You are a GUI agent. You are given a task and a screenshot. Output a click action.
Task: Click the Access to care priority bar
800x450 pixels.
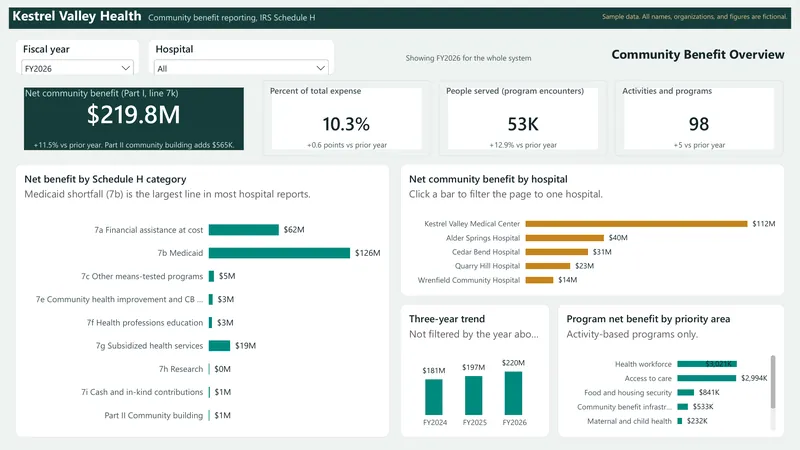(707, 378)
